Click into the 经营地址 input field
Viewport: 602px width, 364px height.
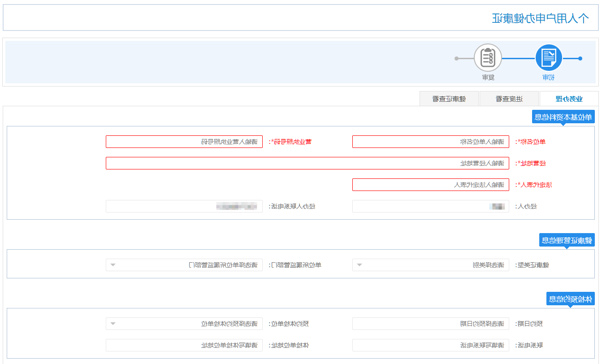(307, 163)
